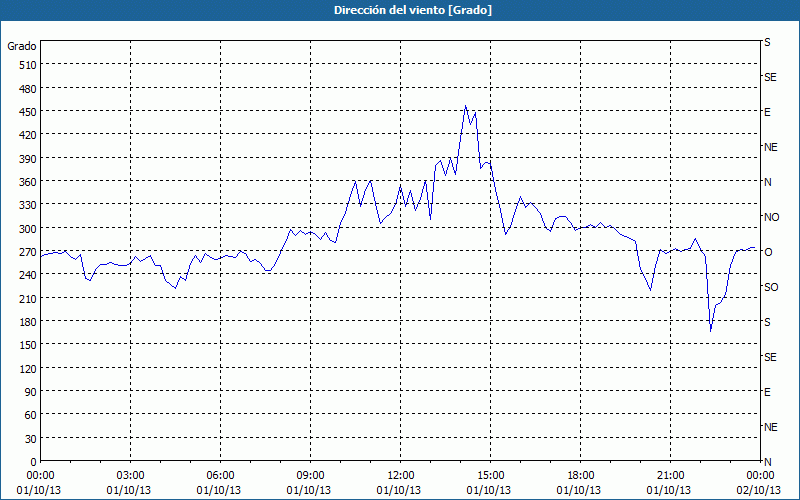Select the 90 label on the left axis
Image resolution: width=800 pixels, height=500 pixels.
click(x=31, y=392)
